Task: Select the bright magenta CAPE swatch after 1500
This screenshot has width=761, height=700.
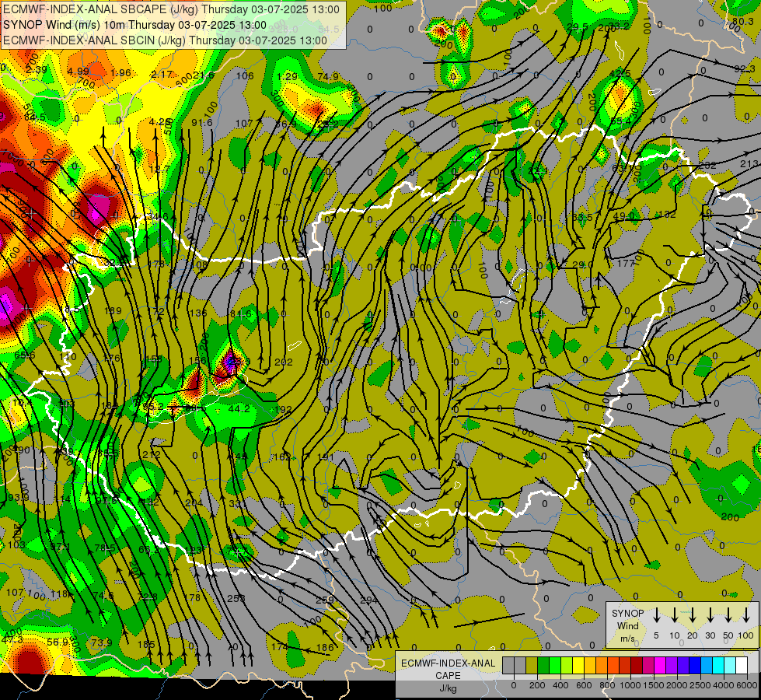Action: (x=660, y=665)
